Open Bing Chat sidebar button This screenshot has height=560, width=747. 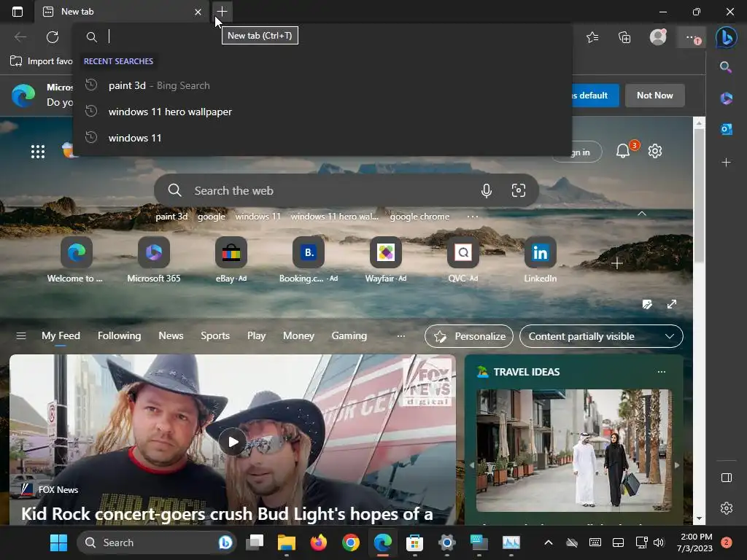(727, 37)
